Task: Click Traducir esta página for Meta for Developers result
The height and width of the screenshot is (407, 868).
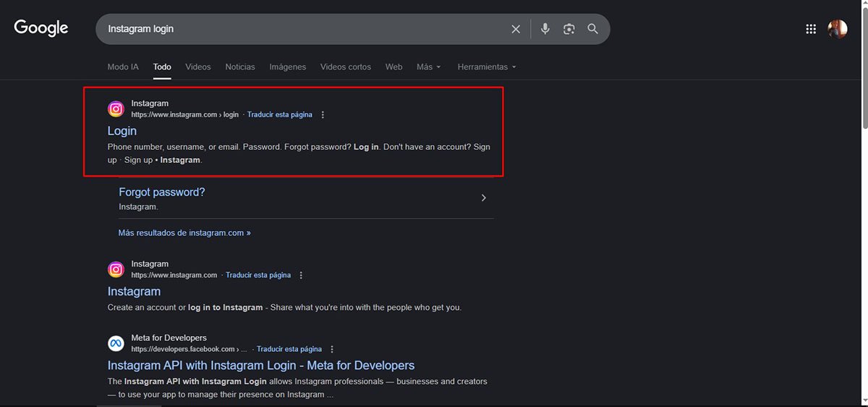Action: tap(289, 349)
